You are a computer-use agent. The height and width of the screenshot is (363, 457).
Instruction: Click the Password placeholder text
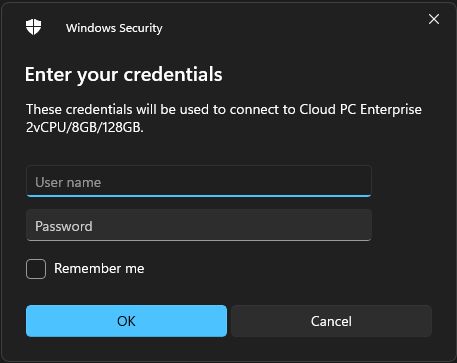tap(64, 226)
